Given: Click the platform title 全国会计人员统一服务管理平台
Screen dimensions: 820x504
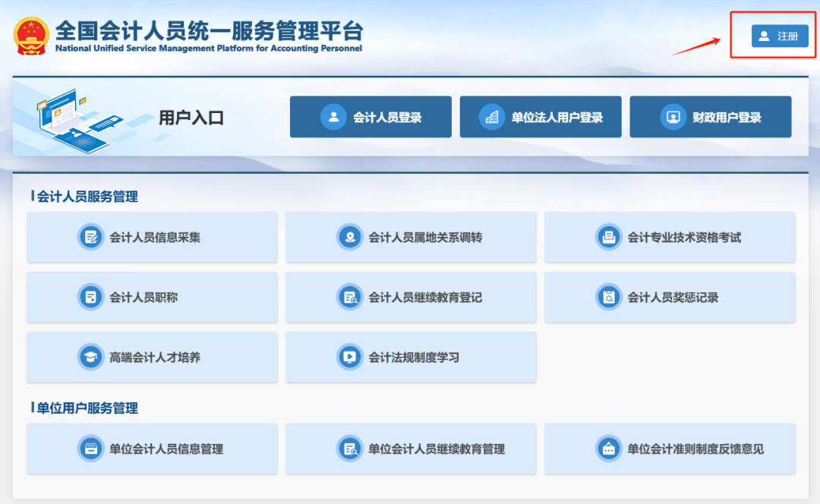Looking at the screenshot, I should point(209,31).
